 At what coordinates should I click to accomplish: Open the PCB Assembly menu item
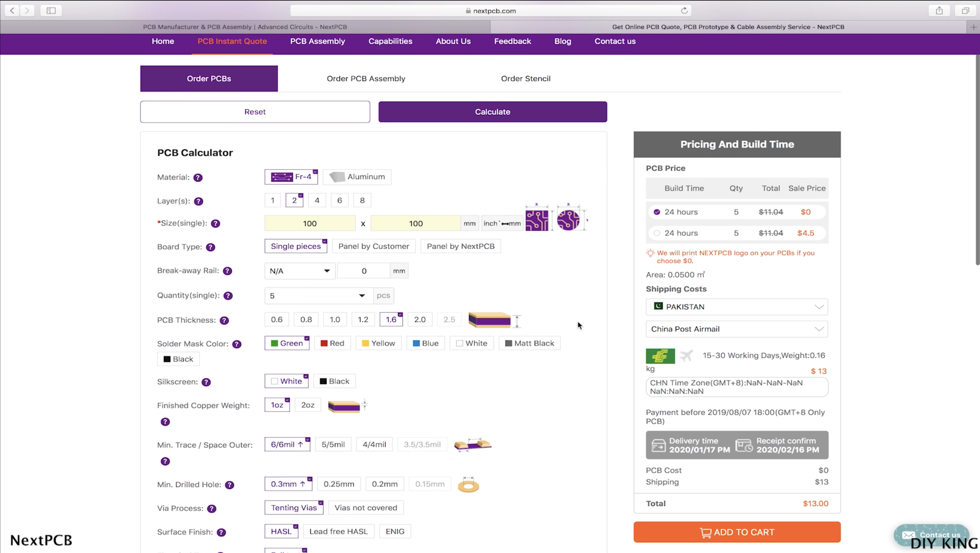pyautogui.click(x=317, y=41)
